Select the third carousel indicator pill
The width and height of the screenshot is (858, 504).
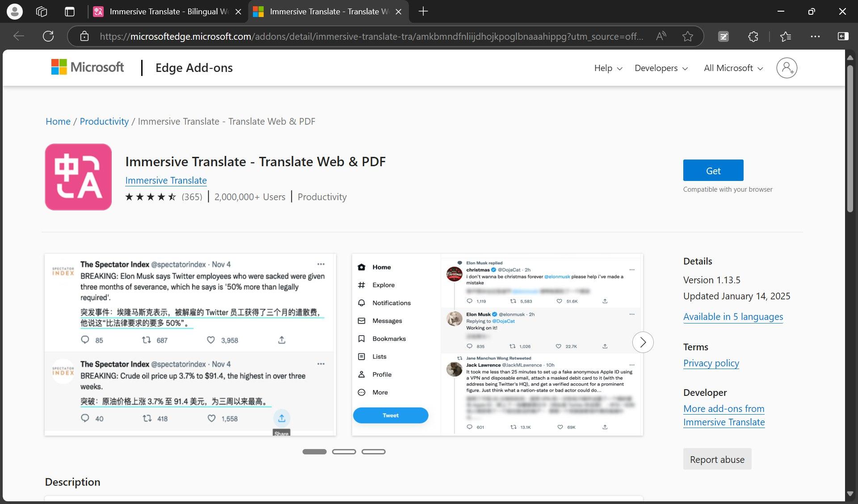373,452
